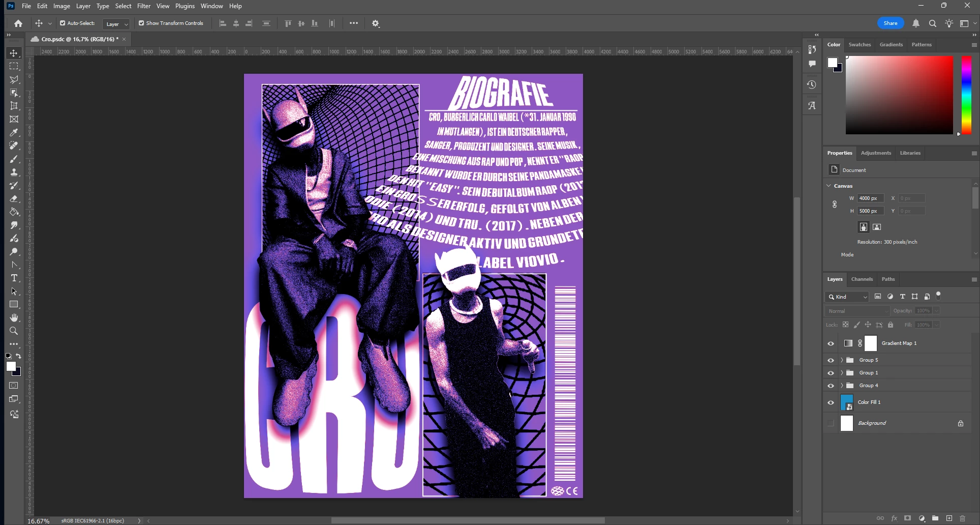
Task: Expand the Group 4 folder
Action: coord(842,386)
